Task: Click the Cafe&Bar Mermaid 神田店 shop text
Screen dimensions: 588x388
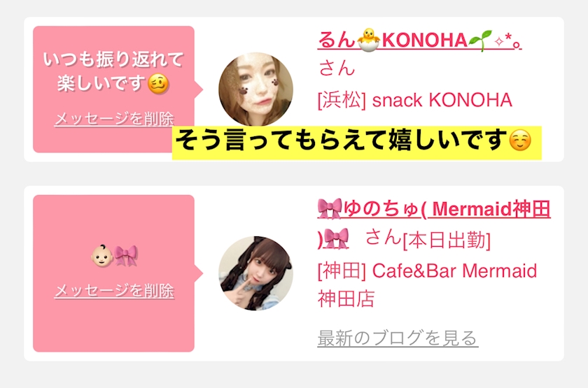Action: click(427, 285)
